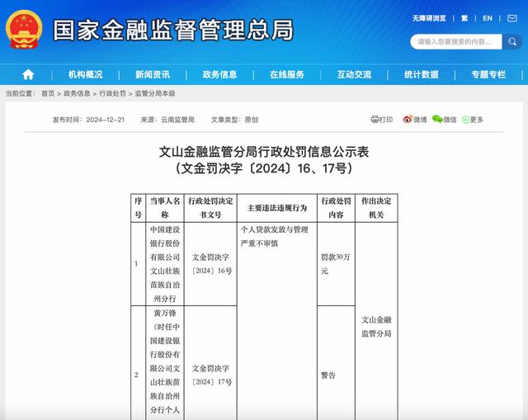Click table header 行政处罚内容

pyautogui.click(x=336, y=208)
